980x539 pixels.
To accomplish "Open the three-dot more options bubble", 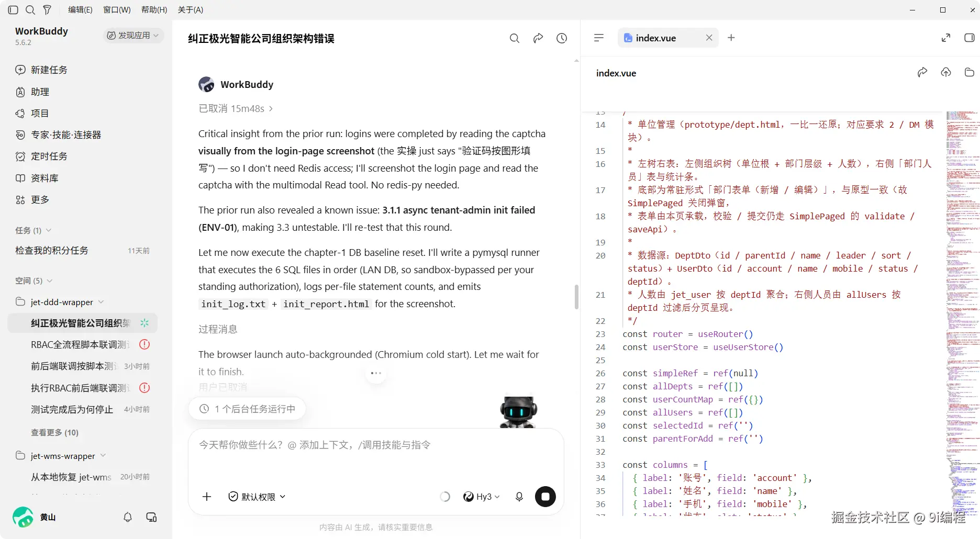I will [x=376, y=373].
